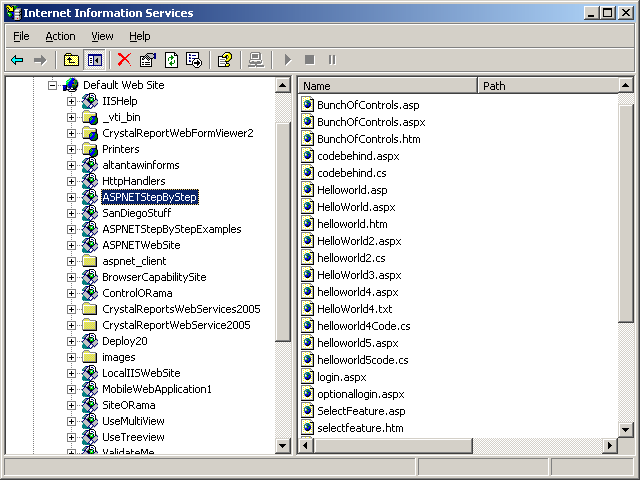Select the SanDiegoStuff tree item

point(136,213)
